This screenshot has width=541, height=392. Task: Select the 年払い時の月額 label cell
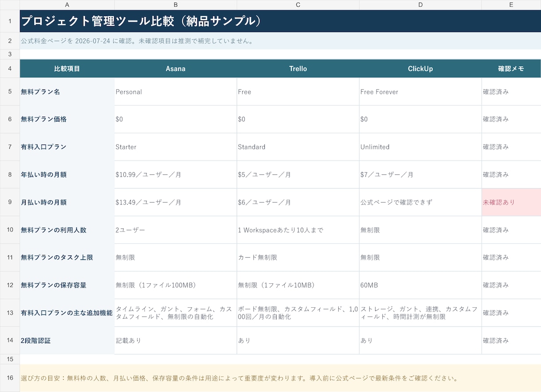pyautogui.click(x=67, y=175)
